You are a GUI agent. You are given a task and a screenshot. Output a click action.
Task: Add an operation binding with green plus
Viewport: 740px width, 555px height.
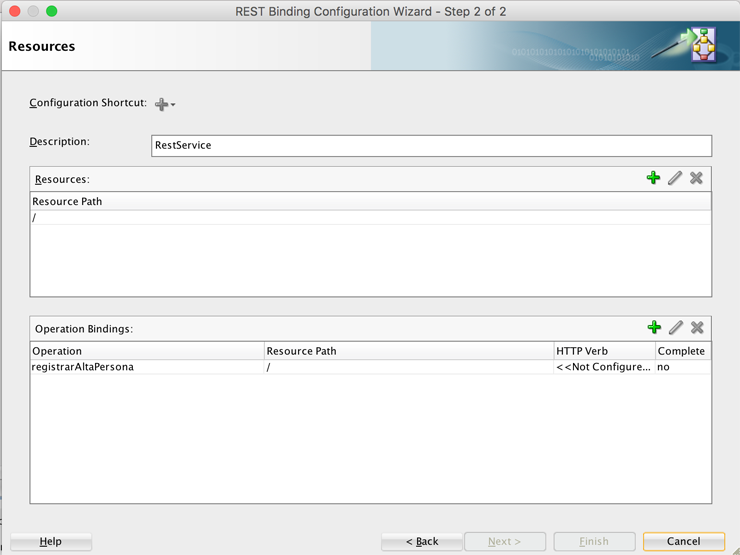pyautogui.click(x=654, y=328)
